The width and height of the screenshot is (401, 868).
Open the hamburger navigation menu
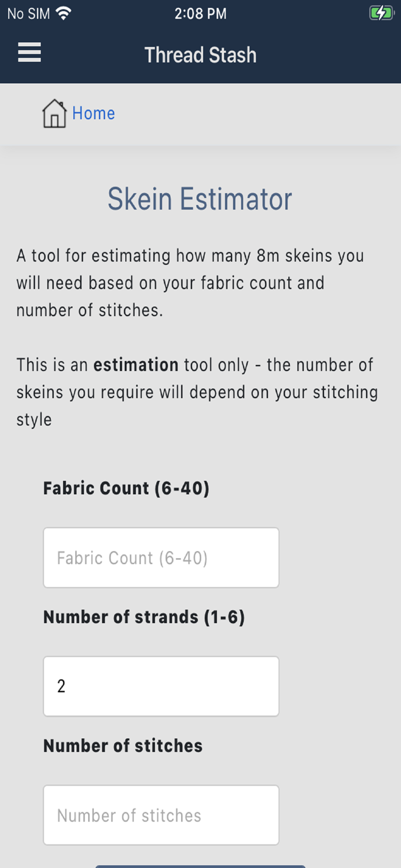click(x=28, y=53)
